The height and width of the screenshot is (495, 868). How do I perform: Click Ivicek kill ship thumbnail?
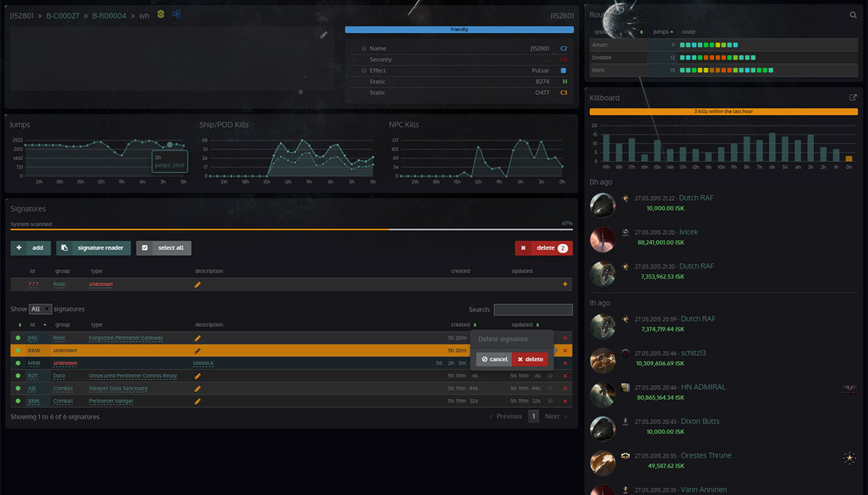(603, 239)
